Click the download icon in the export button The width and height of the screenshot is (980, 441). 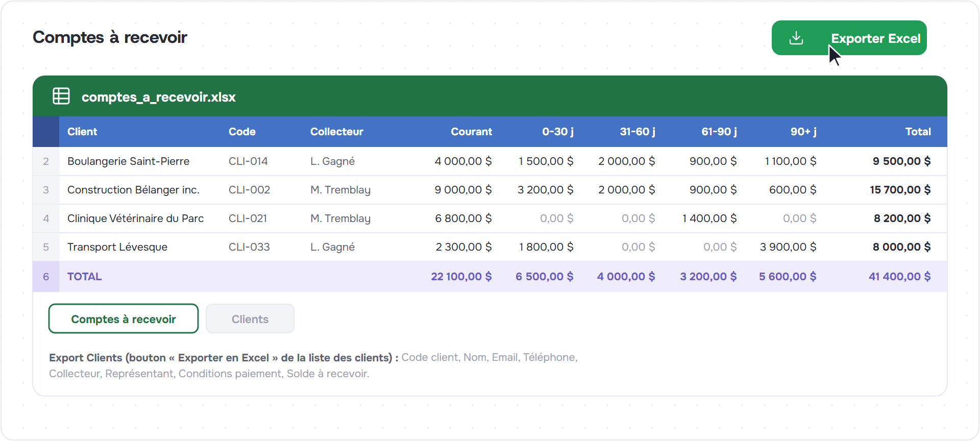coord(796,38)
